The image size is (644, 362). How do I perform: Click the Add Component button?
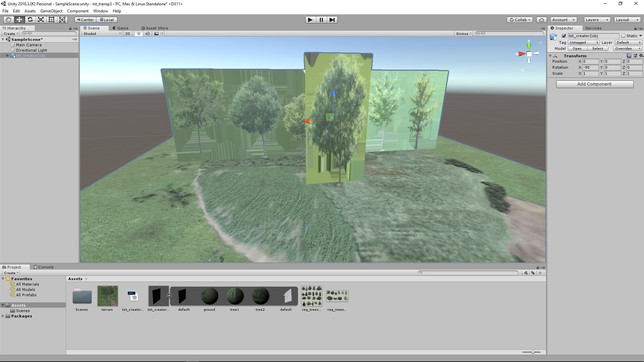click(x=594, y=84)
